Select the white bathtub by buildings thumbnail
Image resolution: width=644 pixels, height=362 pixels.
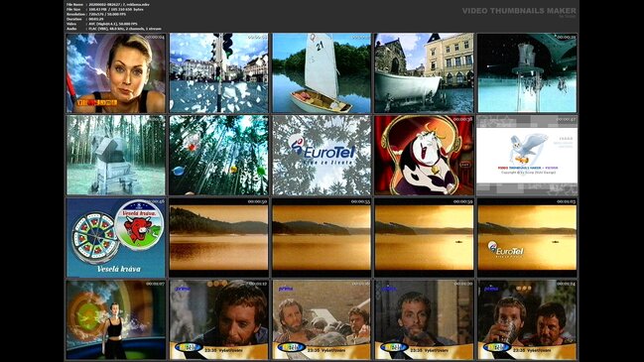pyautogui.click(x=425, y=73)
